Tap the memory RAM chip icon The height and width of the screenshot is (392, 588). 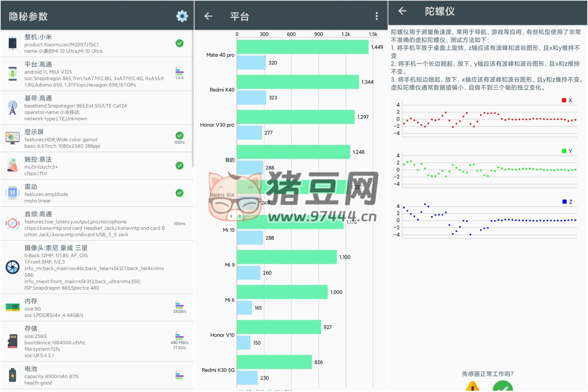[x=13, y=307]
